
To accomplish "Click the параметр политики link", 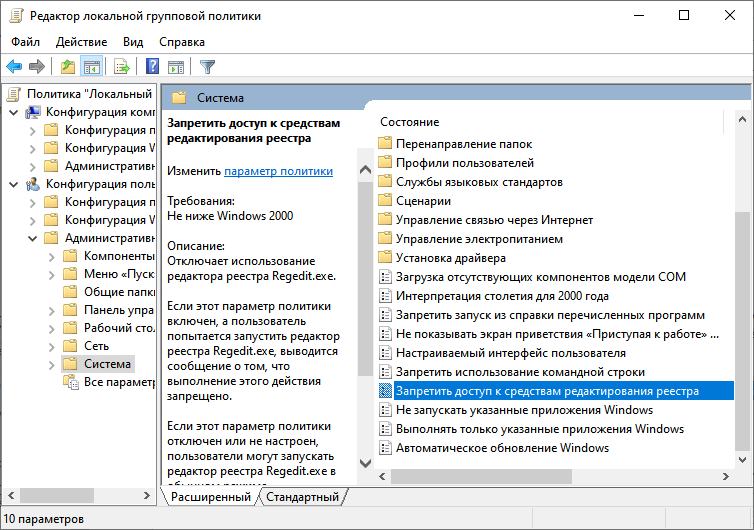I will [278, 171].
